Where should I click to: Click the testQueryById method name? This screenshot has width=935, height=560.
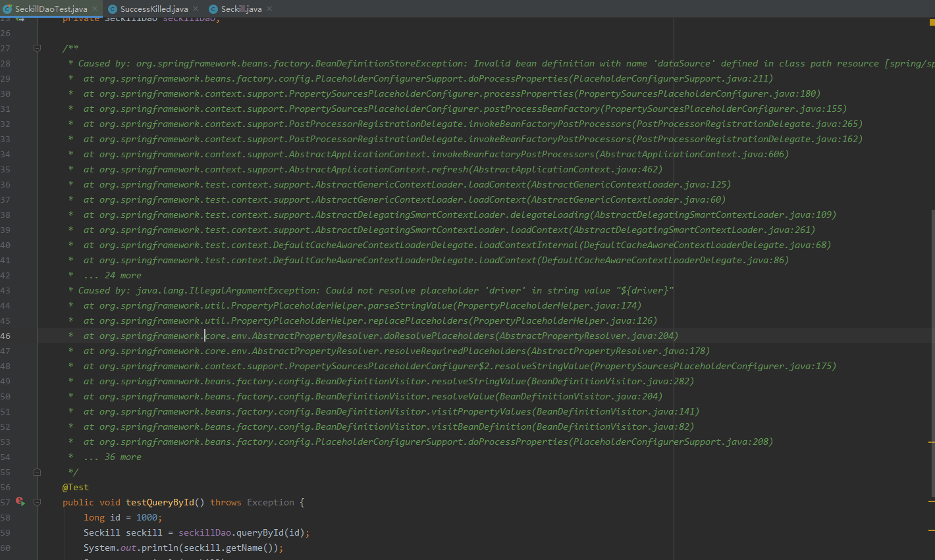pyautogui.click(x=160, y=502)
